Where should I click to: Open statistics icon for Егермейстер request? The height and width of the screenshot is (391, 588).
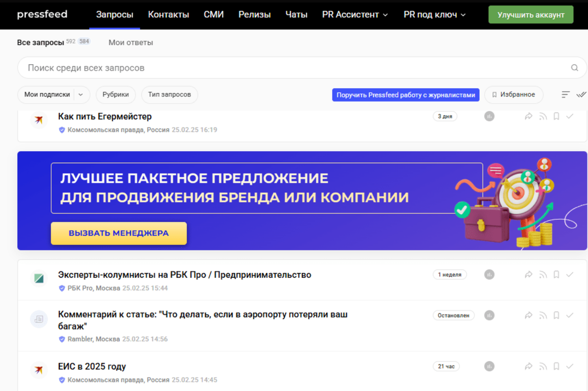490,116
